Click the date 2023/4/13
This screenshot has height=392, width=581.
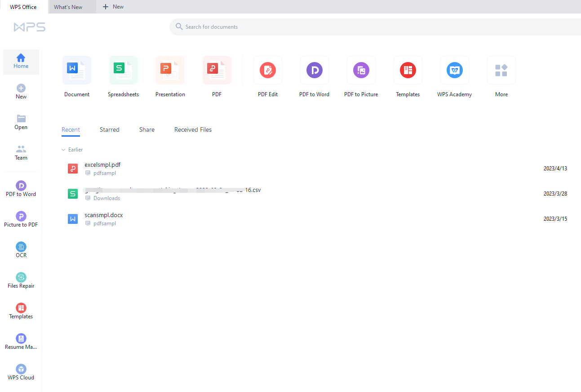[555, 169]
